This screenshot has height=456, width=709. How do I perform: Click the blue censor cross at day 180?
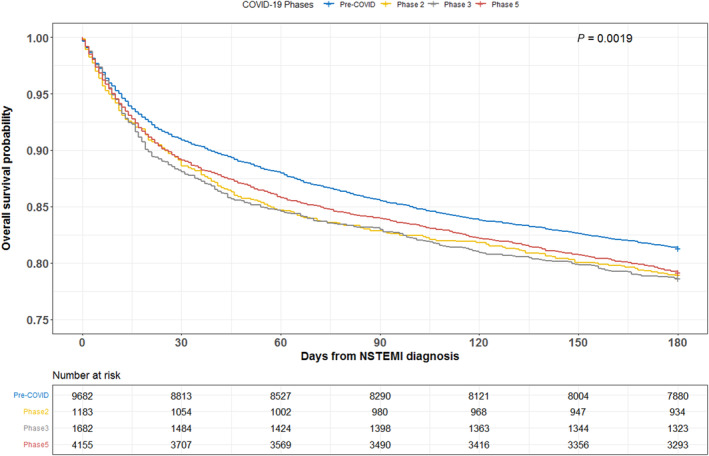pyautogui.click(x=677, y=248)
